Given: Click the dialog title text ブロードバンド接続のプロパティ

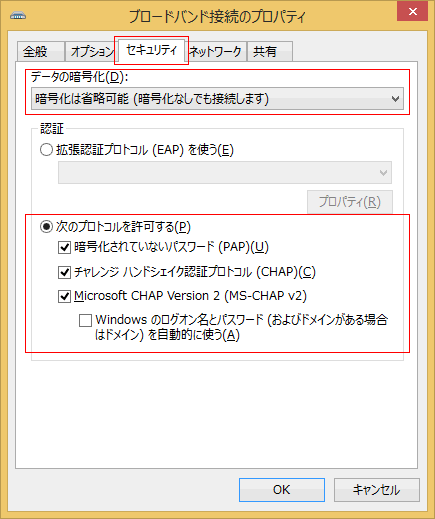Looking at the screenshot, I should pyautogui.click(x=217, y=16).
